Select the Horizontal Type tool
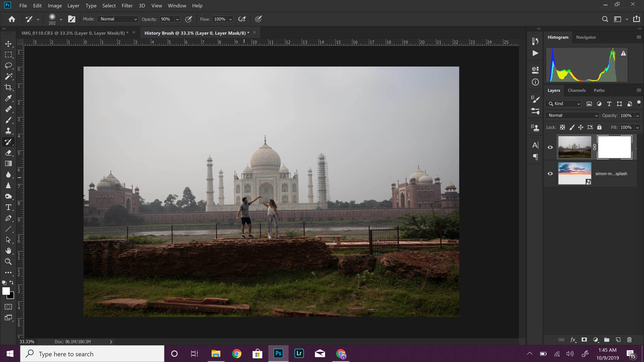Screen dimensions: 644x362 (x=8, y=207)
